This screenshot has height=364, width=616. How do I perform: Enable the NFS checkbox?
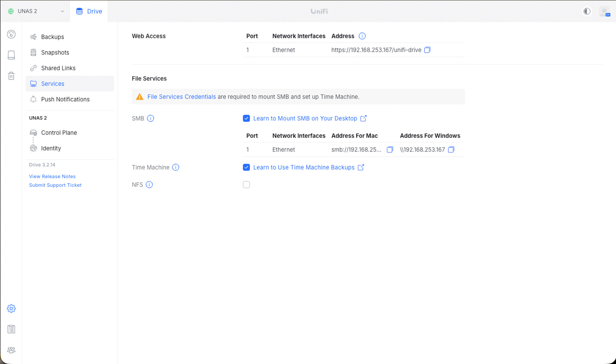(x=246, y=185)
